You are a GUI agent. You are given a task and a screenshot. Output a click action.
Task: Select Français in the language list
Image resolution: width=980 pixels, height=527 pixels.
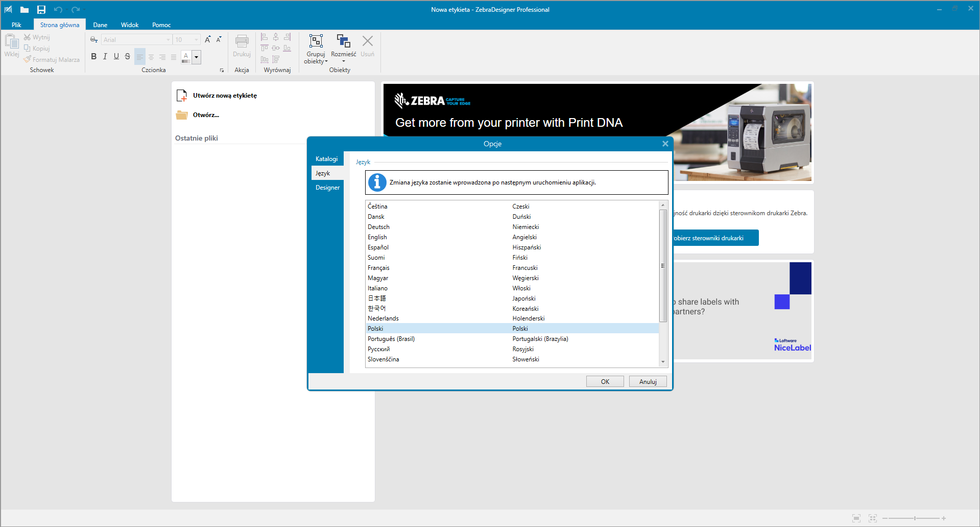click(512, 268)
